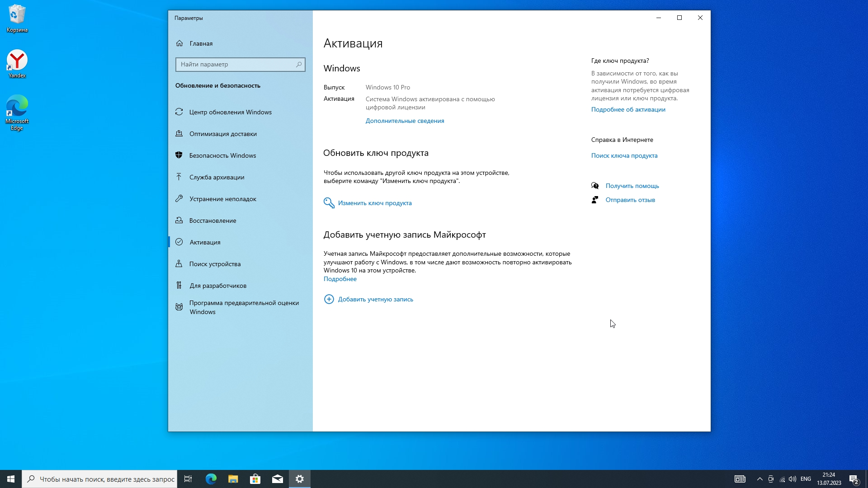Viewport: 868px width, 488px height.
Task: Open Для разработчиков settings page
Action: (x=217, y=286)
